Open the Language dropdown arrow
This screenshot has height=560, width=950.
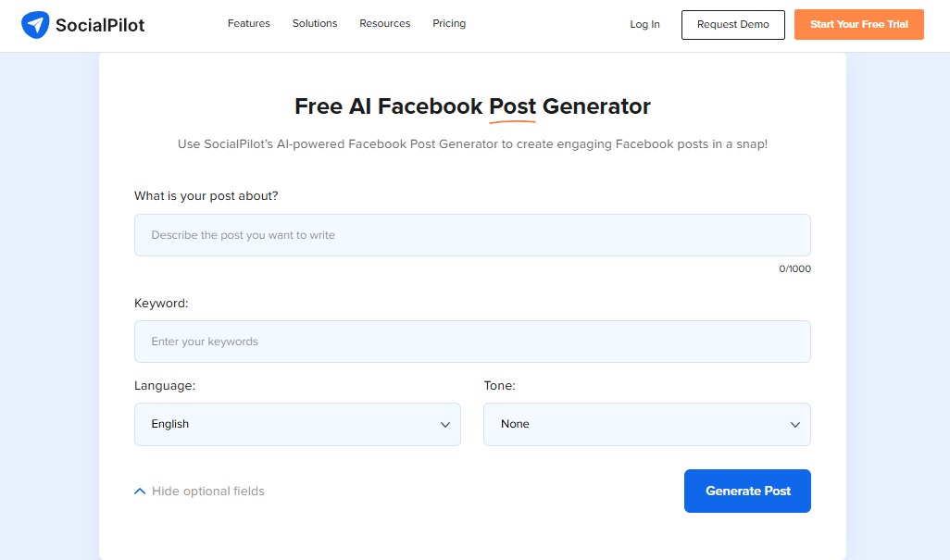click(x=444, y=423)
